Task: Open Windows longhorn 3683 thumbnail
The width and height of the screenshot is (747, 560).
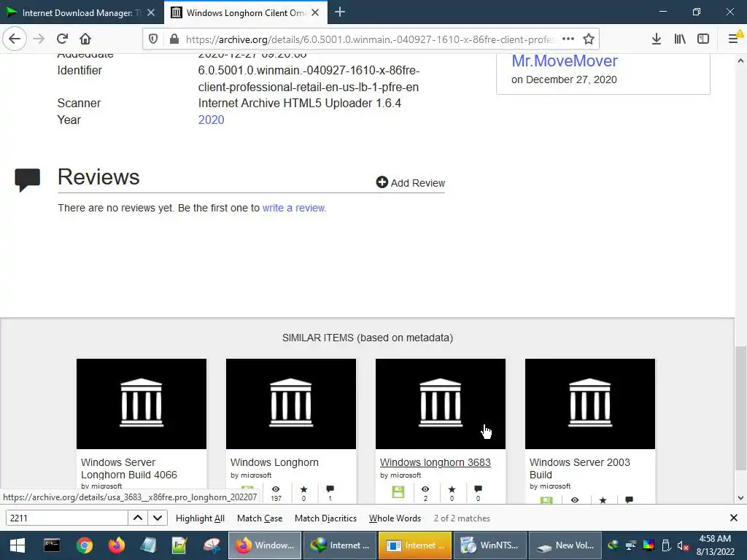Action: click(x=441, y=404)
